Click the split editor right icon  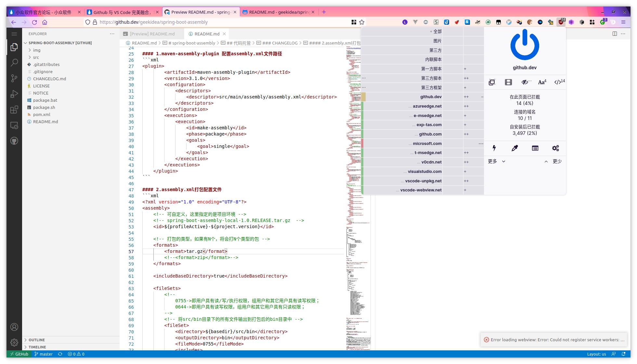(x=615, y=34)
